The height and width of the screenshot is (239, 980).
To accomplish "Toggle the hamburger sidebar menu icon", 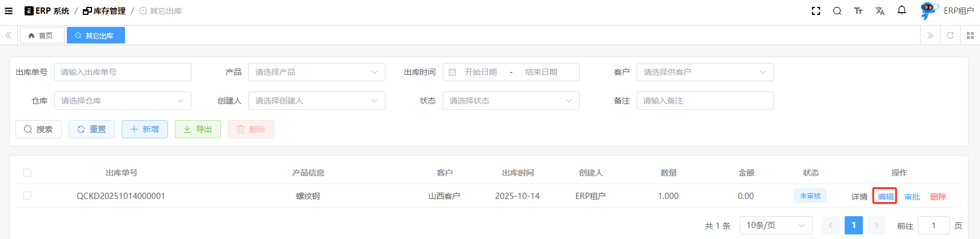I will (9, 11).
